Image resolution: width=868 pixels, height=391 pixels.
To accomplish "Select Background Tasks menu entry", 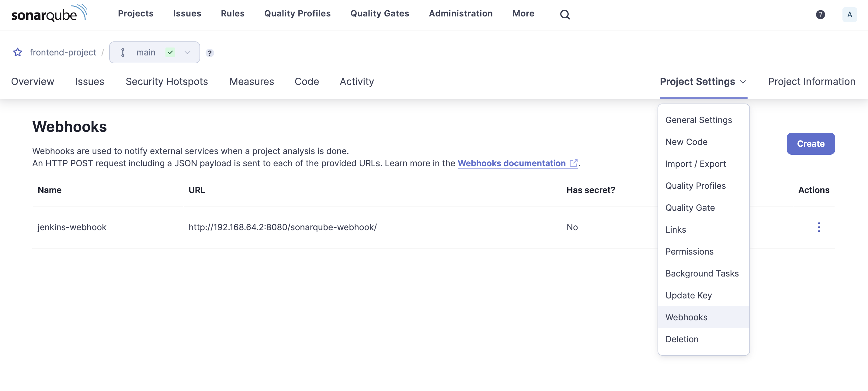I will [702, 273].
